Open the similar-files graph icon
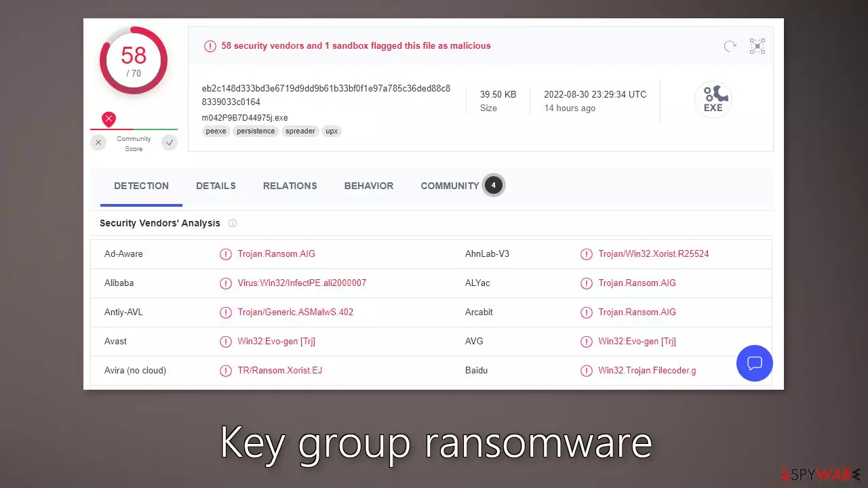The height and width of the screenshot is (488, 868). tap(757, 46)
